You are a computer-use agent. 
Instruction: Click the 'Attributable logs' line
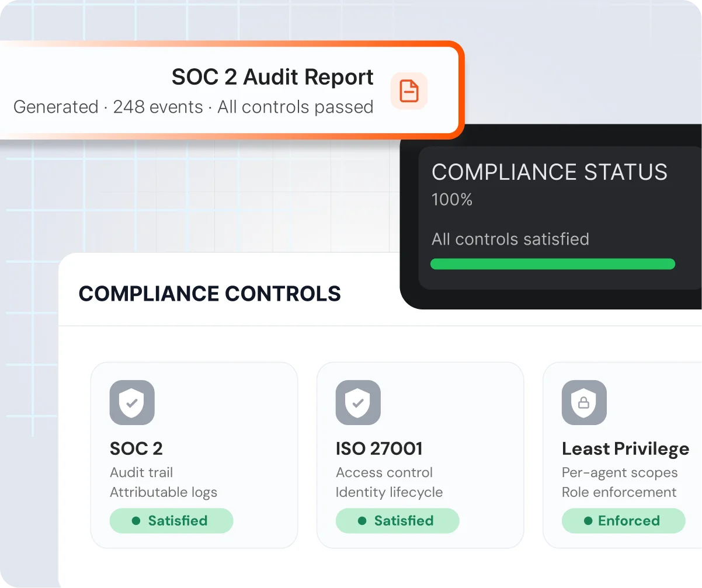tap(164, 492)
